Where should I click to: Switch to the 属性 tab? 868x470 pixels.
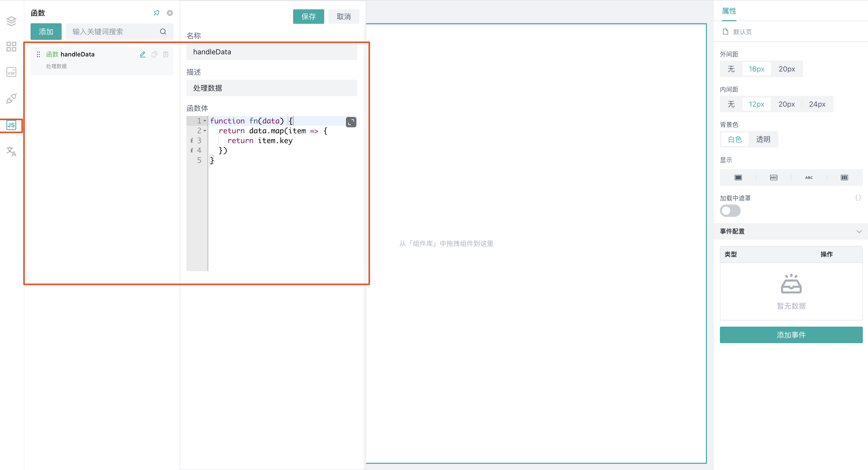[729, 11]
